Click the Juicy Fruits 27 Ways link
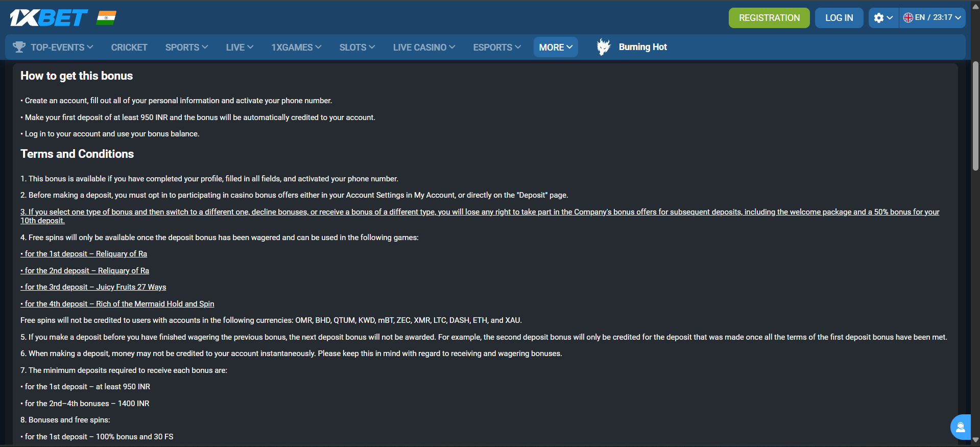Image resolution: width=980 pixels, height=447 pixels. [93, 287]
